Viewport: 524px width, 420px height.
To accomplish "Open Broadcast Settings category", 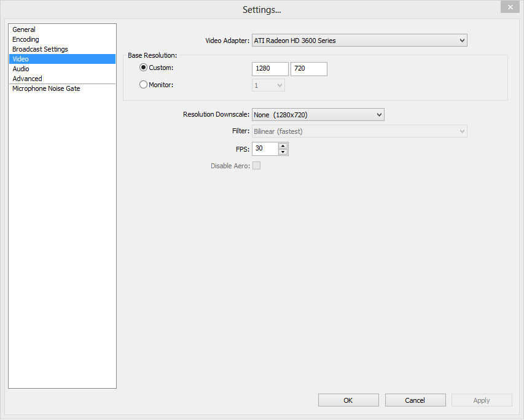I will [x=62, y=49].
